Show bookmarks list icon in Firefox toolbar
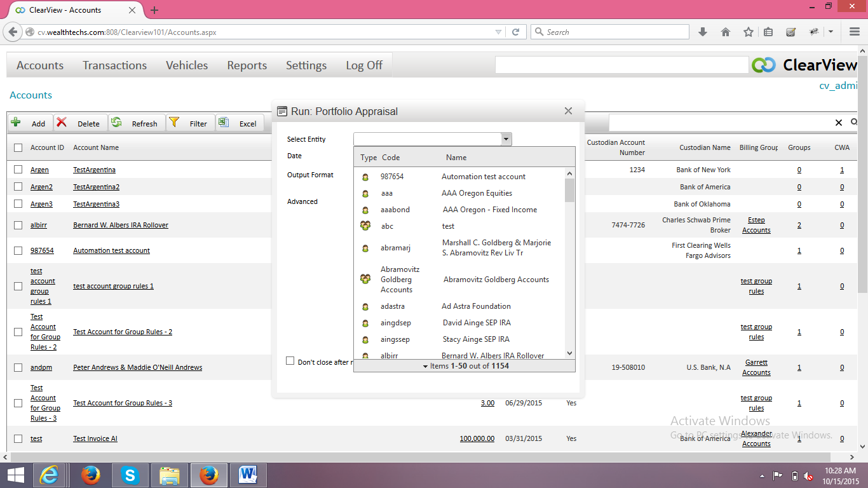The image size is (868, 488). tap(768, 32)
